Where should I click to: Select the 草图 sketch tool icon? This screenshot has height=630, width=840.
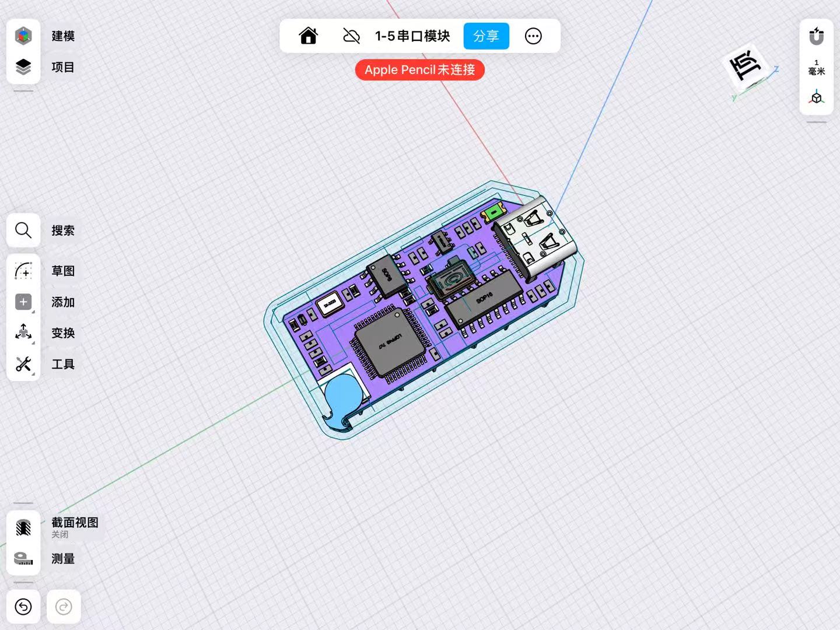click(x=23, y=271)
